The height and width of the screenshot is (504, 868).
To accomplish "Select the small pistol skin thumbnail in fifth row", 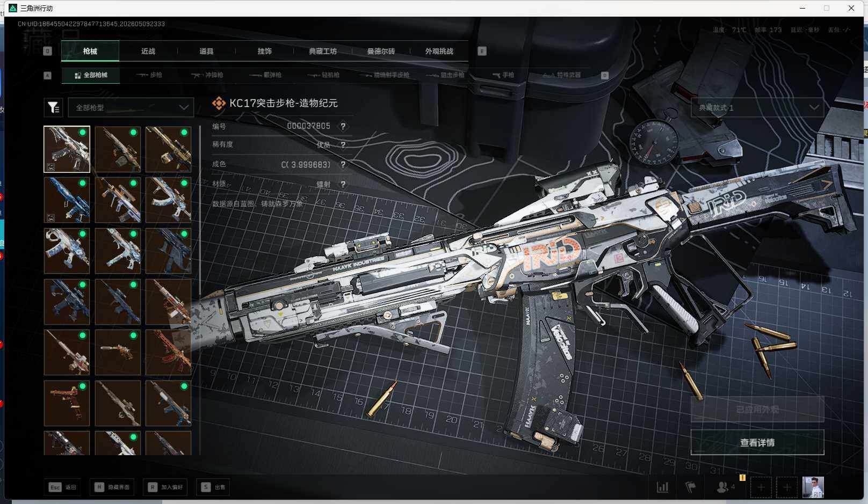I will coord(118,352).
